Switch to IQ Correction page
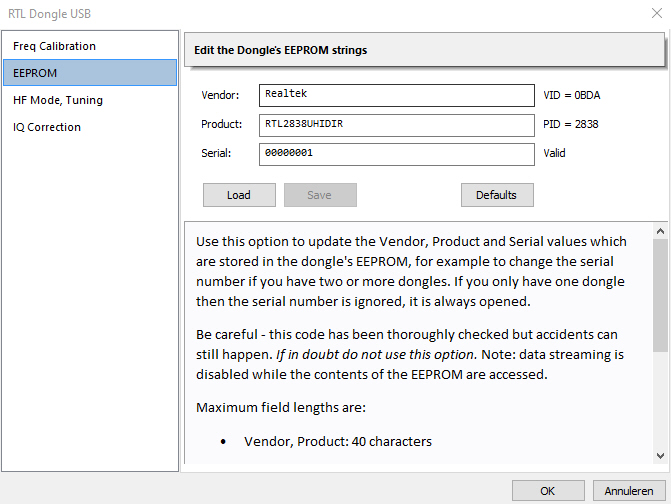 (x=90, y=127)
